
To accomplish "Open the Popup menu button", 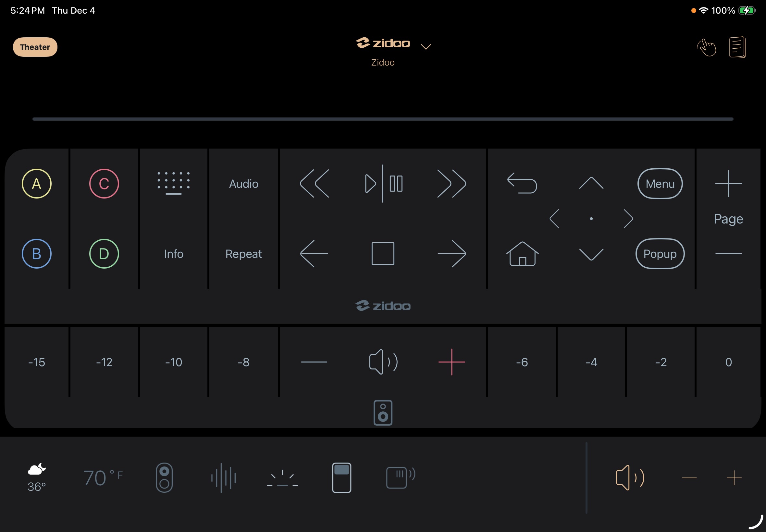I will coord(660,254).
